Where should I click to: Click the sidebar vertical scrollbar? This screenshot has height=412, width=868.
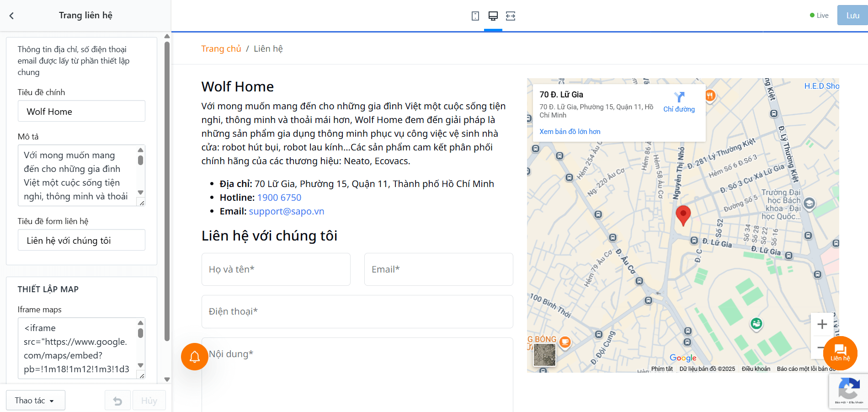click(167, 191)
